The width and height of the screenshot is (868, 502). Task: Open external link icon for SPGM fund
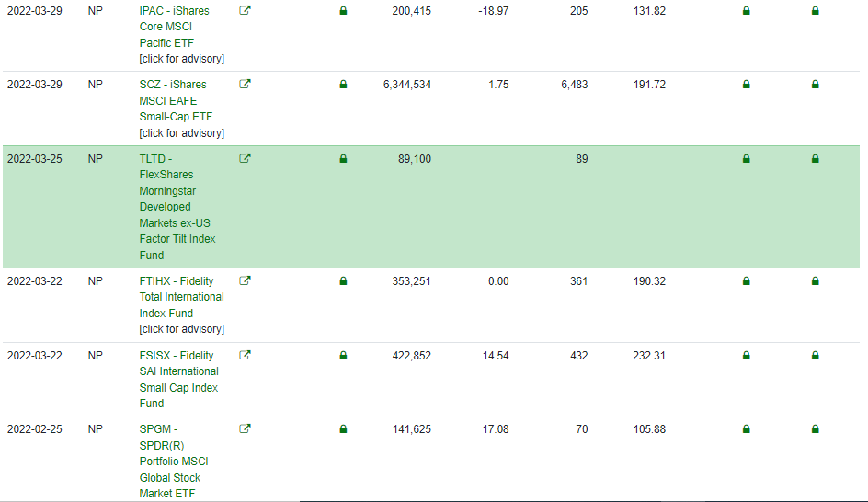(x=245, y=429)
